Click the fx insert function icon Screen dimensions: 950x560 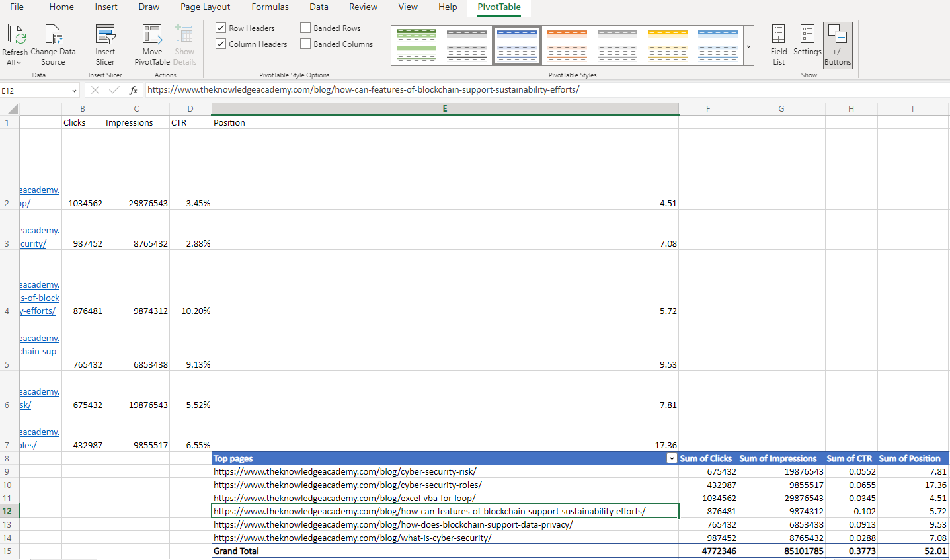pyautogui.click(x=134, y=90)
